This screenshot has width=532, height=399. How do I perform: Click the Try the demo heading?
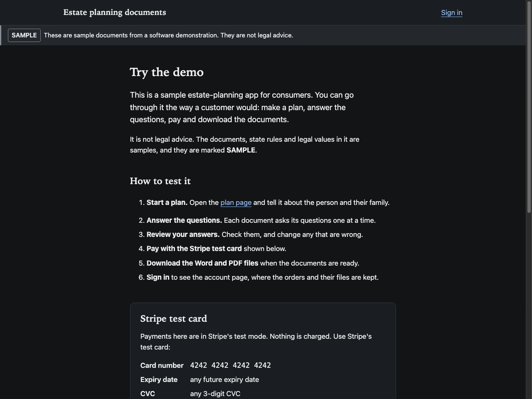[x=167, y=72]
